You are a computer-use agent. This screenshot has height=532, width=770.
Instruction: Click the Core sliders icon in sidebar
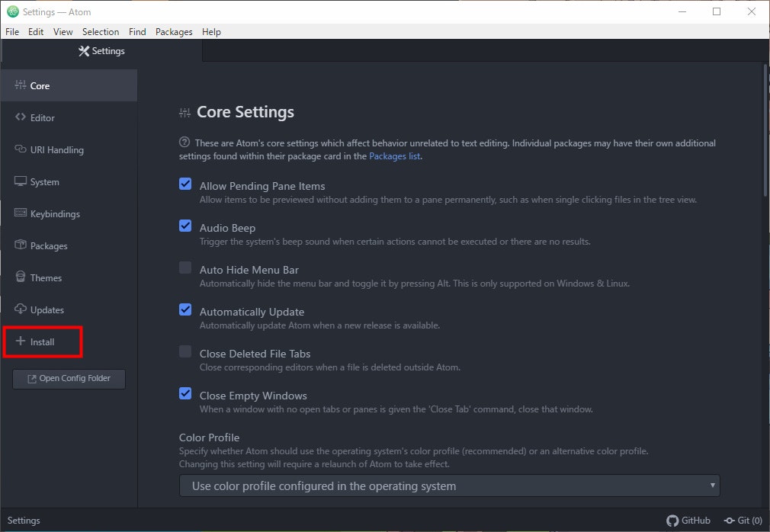click(x=21, y=85)
